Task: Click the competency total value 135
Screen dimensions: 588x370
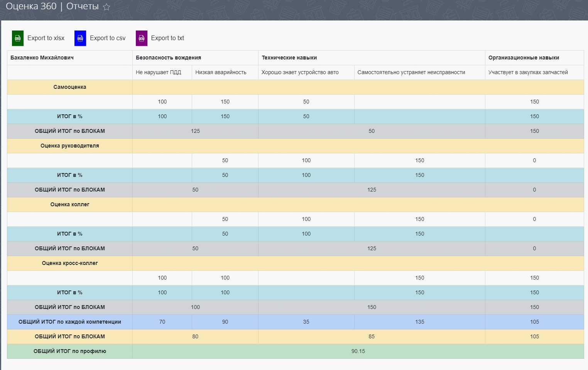Action: pos(420,322)
